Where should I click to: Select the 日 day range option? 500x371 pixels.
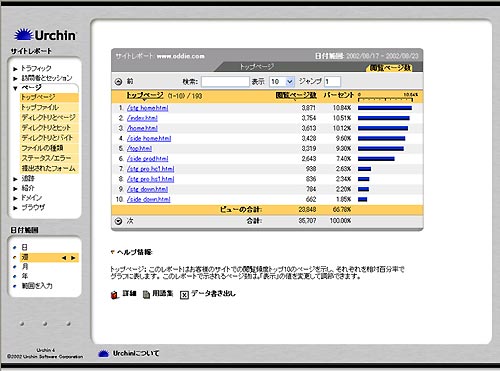(x=25, y=247)
